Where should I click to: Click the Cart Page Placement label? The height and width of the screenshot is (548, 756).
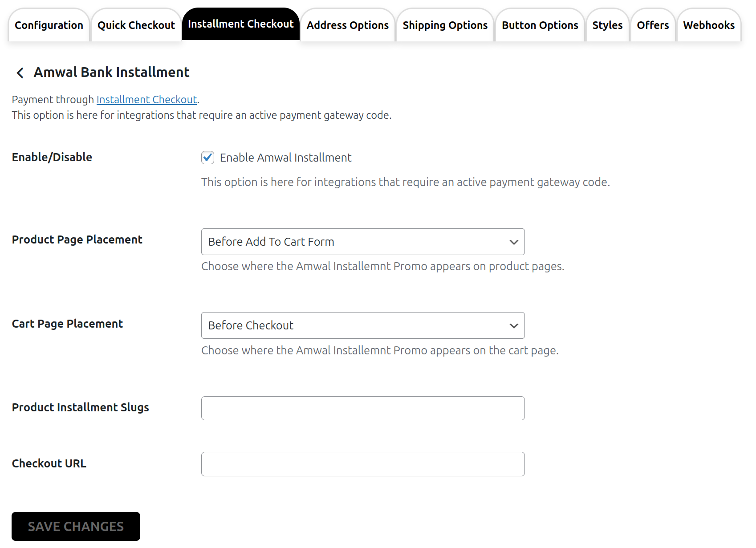pos(67,324)
